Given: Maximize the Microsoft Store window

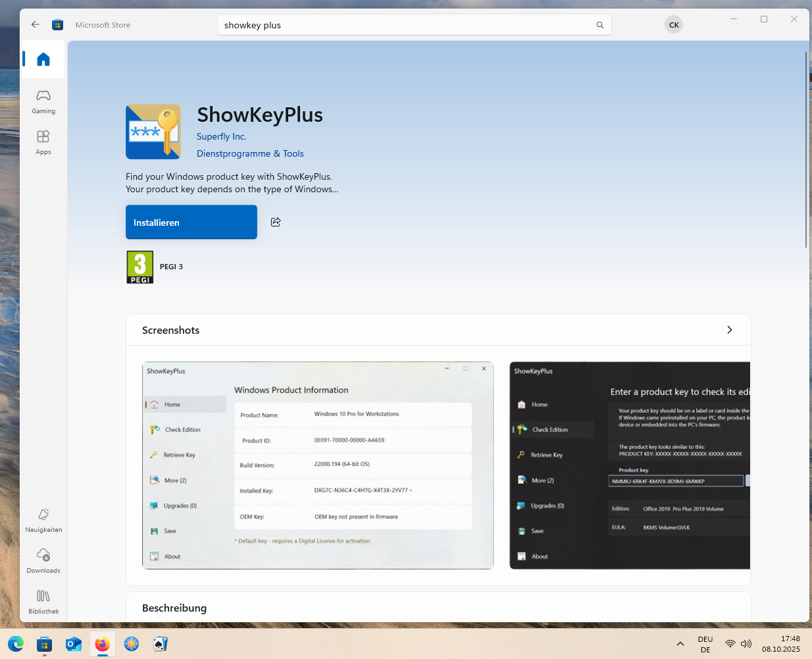Looking at the screenshot, I should click(764, 19).
